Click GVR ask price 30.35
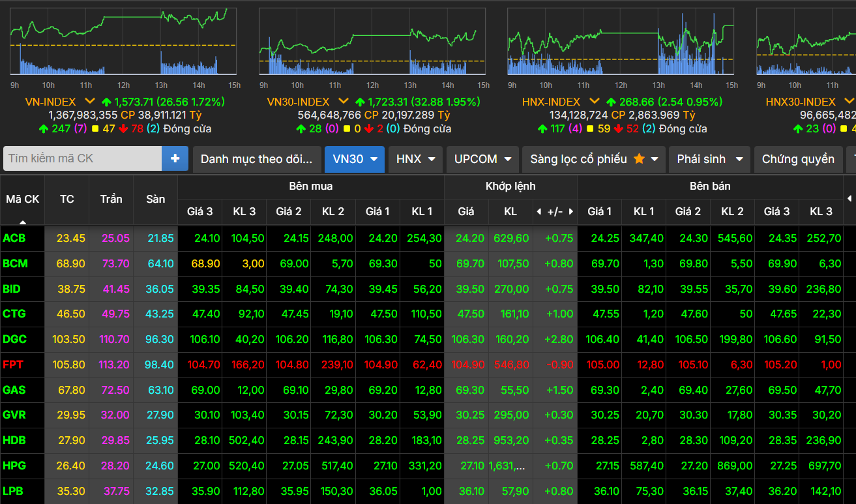The width and height of the screenshot is (856, 504). [x=781, y=415]
